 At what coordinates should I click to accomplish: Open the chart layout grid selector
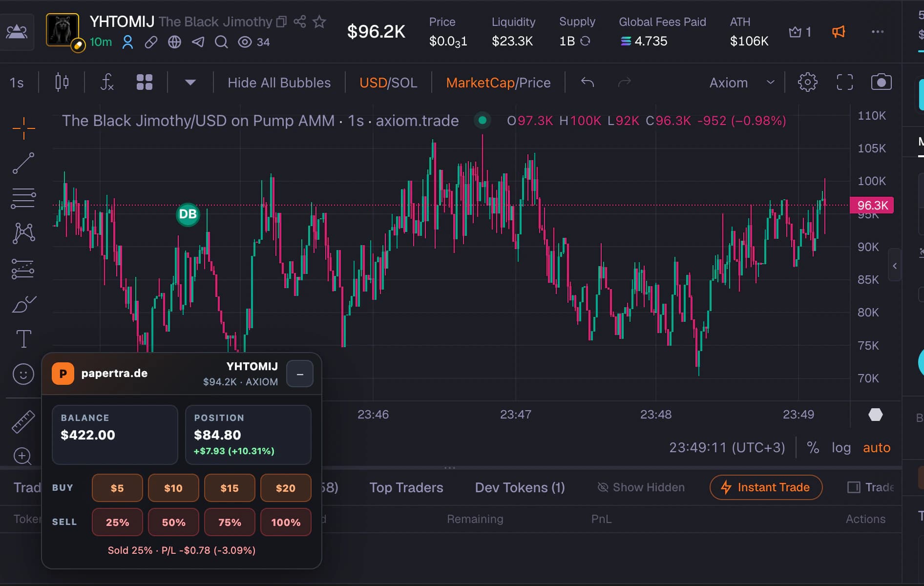click(145, 82)
